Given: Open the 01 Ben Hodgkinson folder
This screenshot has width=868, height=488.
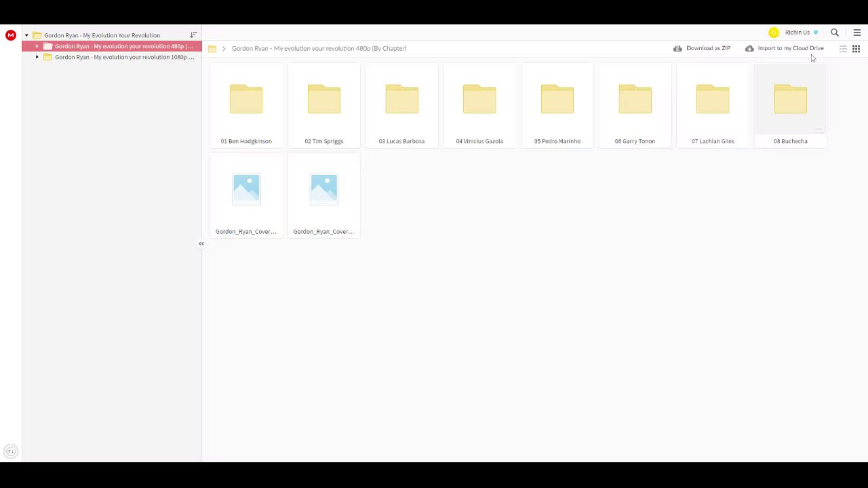Looking at the screenshot, I should (x=246, y=106).
